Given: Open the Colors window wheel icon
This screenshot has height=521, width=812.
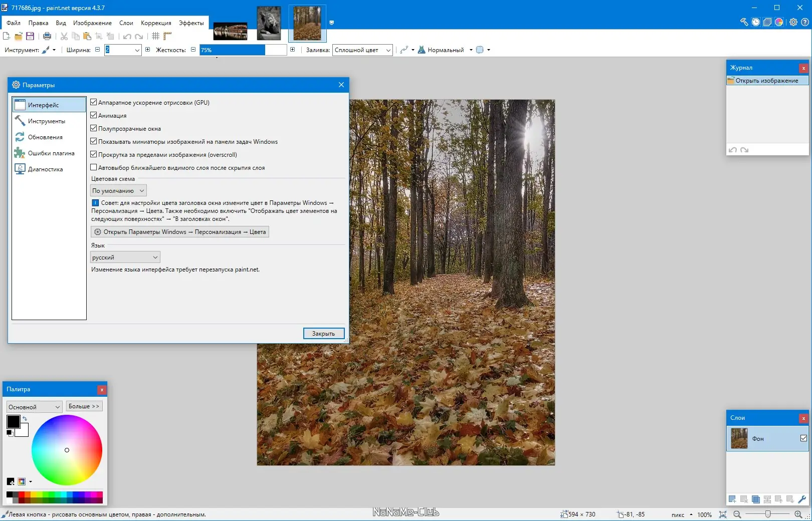Looking at the screenshot, I should (779, 22).
